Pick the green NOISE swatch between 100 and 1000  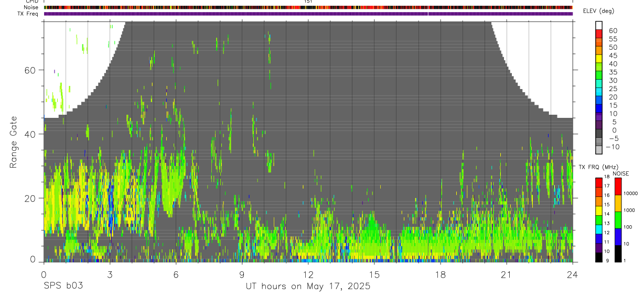tap(618, 219)
